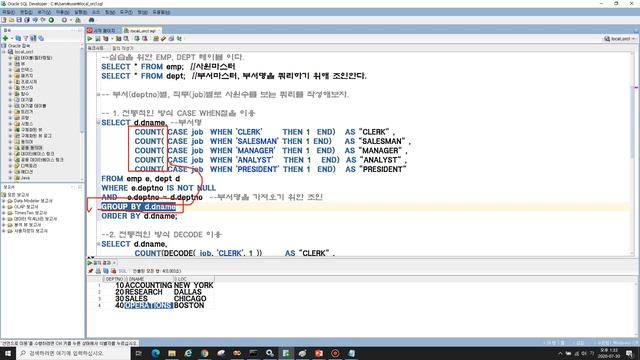This screenshot has width=640, height=360.
Task: Collapse the second SELECT d.dname DECODE fold
Action: tap(98, 244)
